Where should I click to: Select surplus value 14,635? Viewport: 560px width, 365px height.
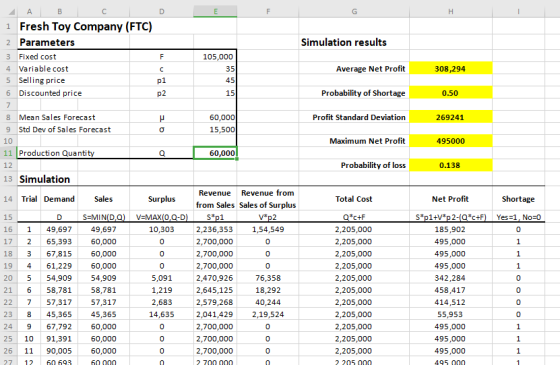pyautogui.click(x=162, y=314)
